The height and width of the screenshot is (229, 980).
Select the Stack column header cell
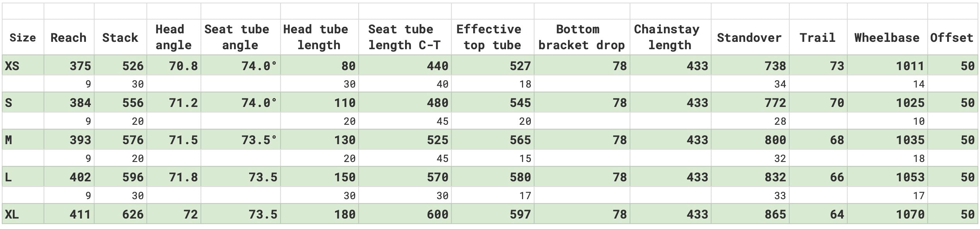tap(120, 38)
